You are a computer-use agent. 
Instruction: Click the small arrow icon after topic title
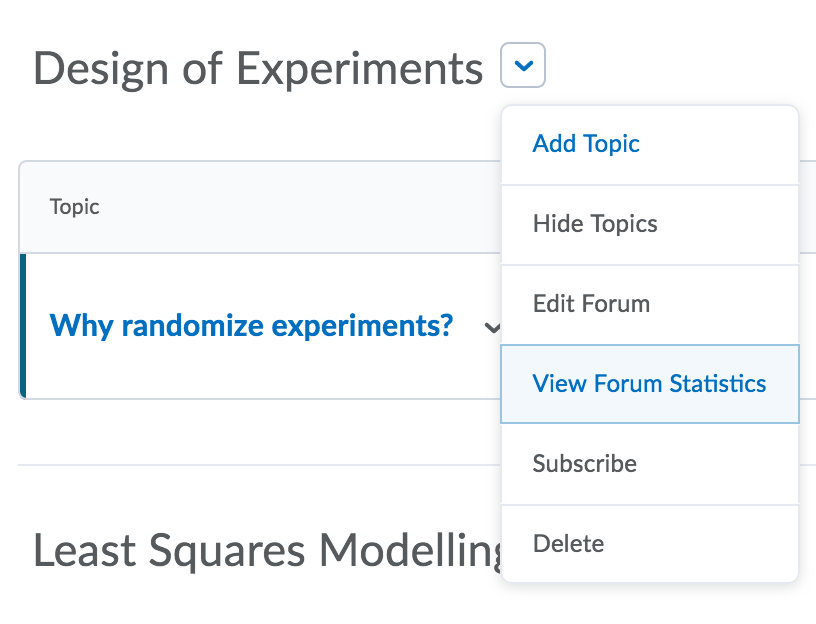[x=491, y=327]
